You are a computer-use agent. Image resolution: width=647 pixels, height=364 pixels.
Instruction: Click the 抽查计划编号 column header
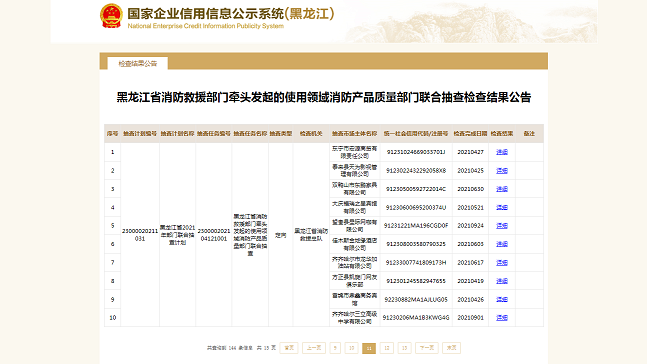(x=140, y=134)
